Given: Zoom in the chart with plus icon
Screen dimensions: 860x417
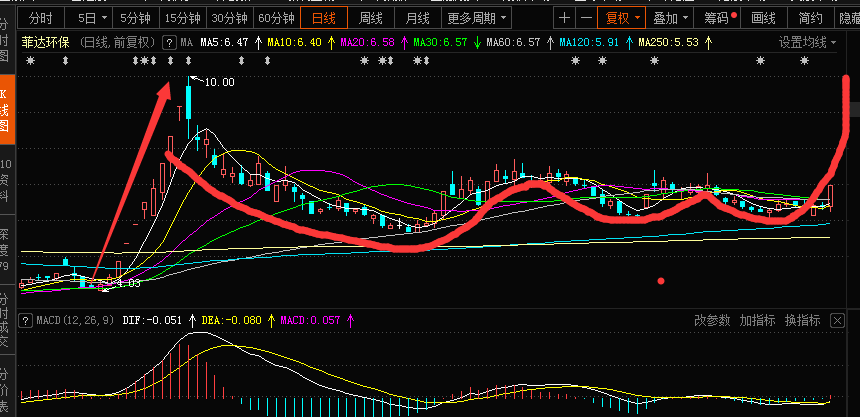Looking at the screenshot, I should (x=564, y=18).
